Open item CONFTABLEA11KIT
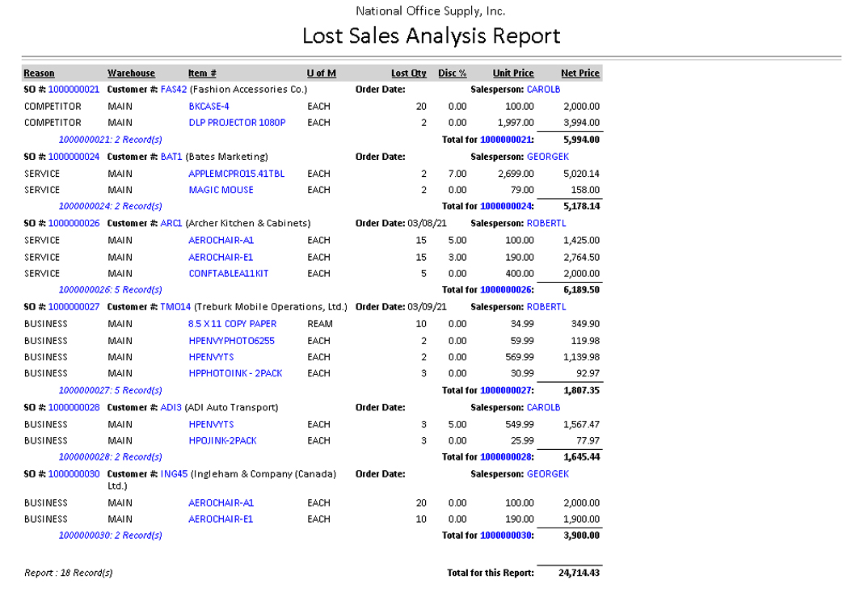The image size is (868, 601). [x=228, y=274]
